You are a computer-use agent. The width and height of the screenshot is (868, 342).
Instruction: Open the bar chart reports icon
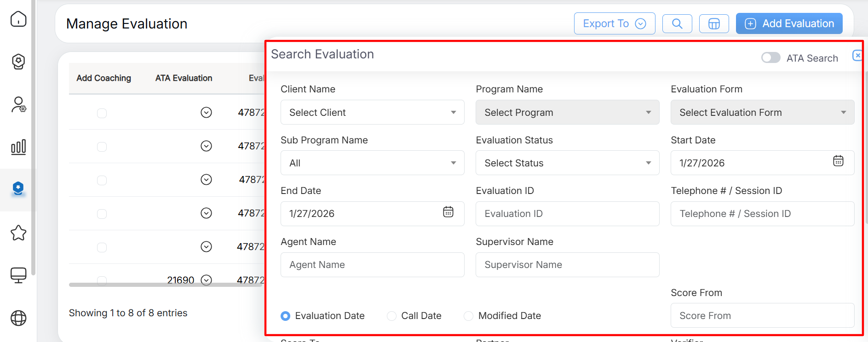tap(18, 147)
